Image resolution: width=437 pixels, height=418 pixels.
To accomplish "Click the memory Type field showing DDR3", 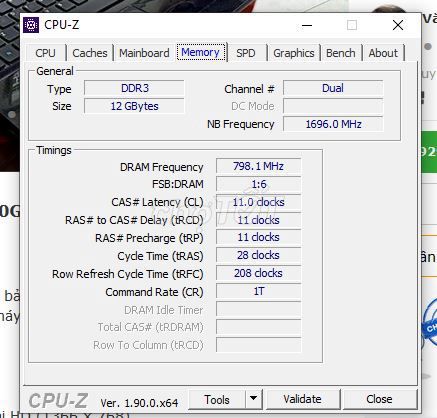I will [x=134, y=88].
